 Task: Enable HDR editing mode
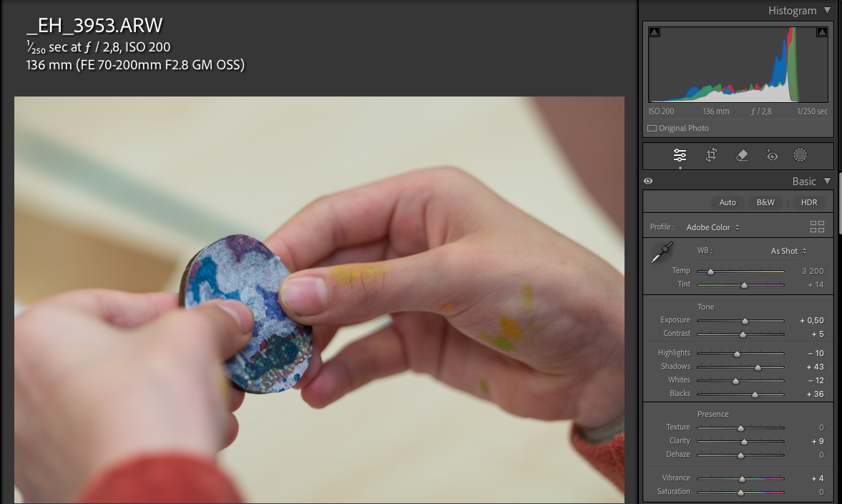[x=808, y=202]
